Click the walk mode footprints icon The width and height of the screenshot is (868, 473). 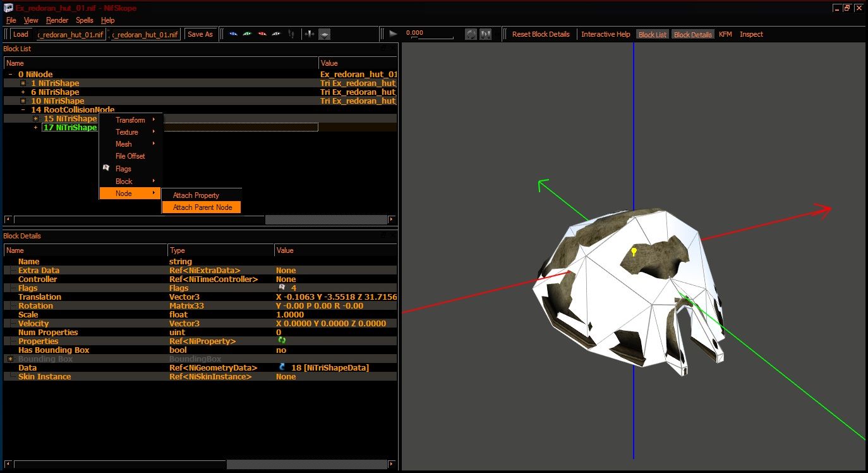291,34
